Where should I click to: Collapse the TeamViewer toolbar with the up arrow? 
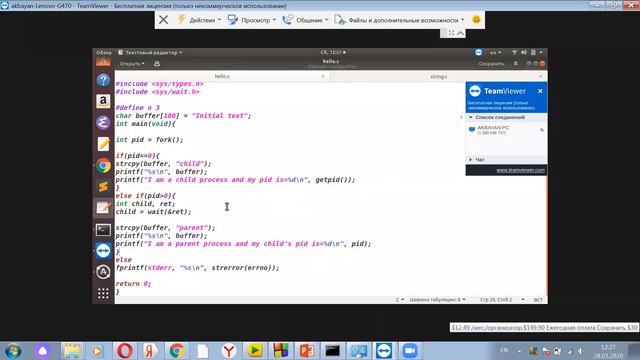click(x=460, y=33)
